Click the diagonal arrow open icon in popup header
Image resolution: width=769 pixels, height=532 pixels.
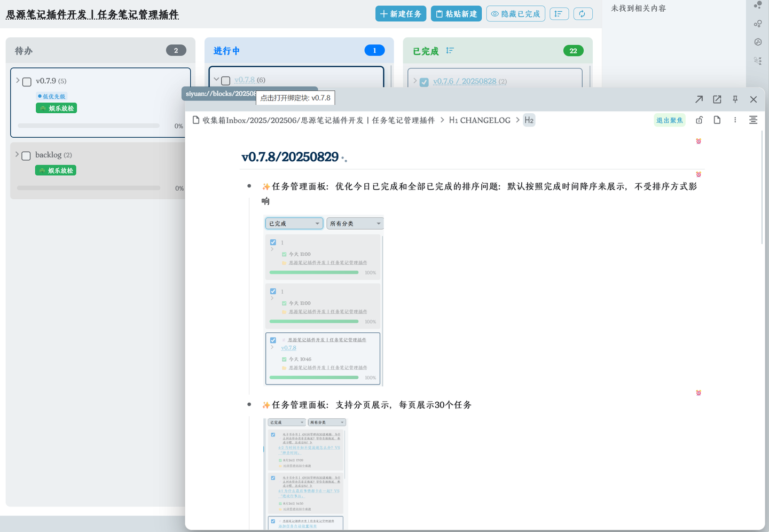699,99
